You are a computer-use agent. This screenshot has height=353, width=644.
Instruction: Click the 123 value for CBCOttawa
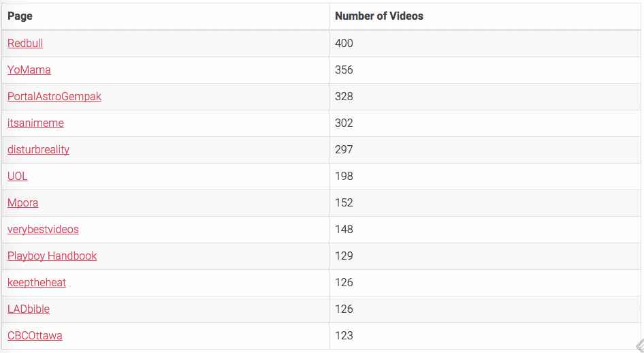tap(344, 336)
